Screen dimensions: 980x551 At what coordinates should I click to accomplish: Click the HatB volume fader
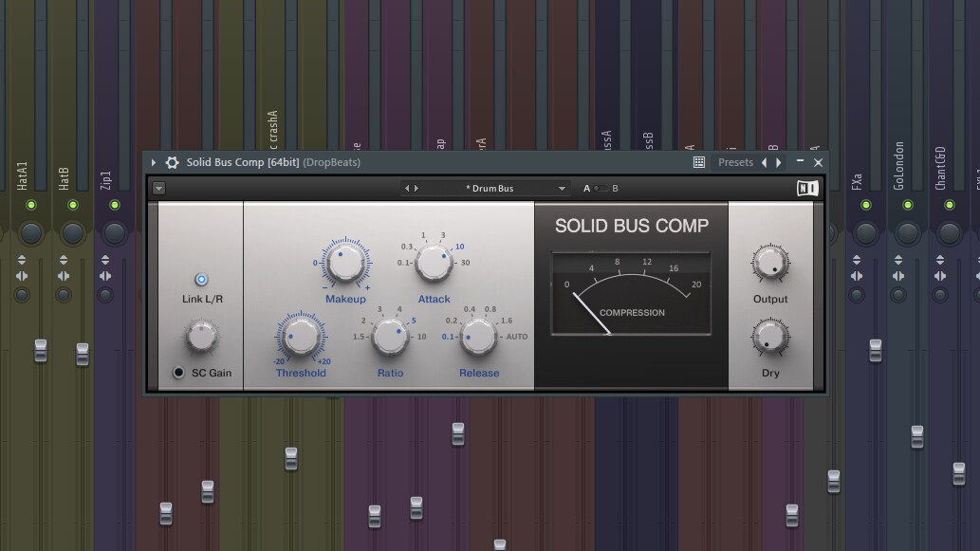(x=83, y=355)
